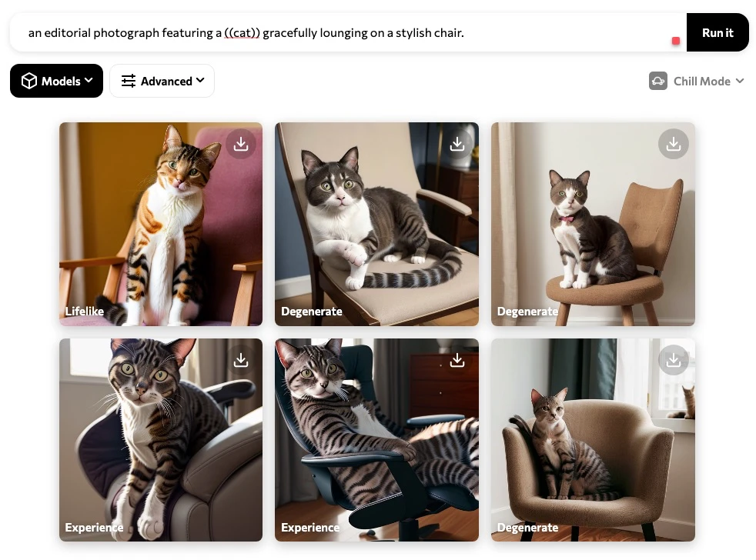Download the Experience cat on office chair

point(457,360)
